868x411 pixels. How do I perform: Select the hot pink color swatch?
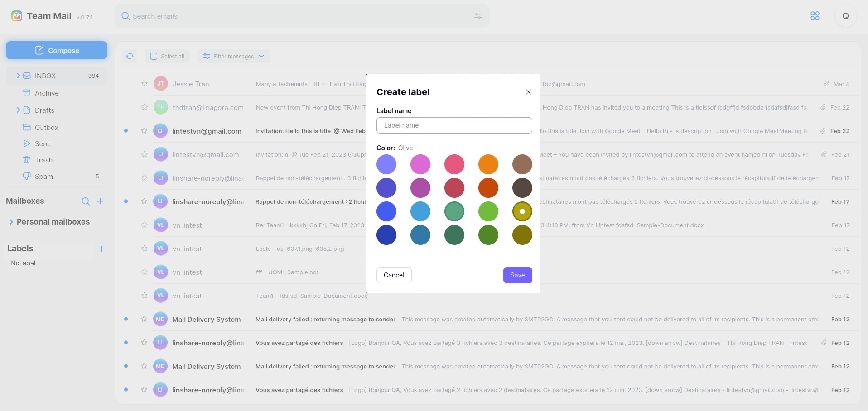[x=454, y=164]
